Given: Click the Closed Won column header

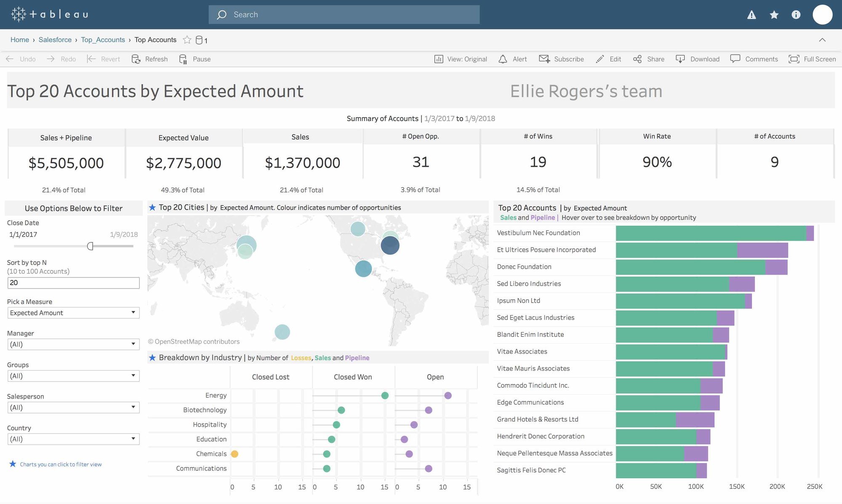Looking at the screenshot, I should tap(353, 377).
